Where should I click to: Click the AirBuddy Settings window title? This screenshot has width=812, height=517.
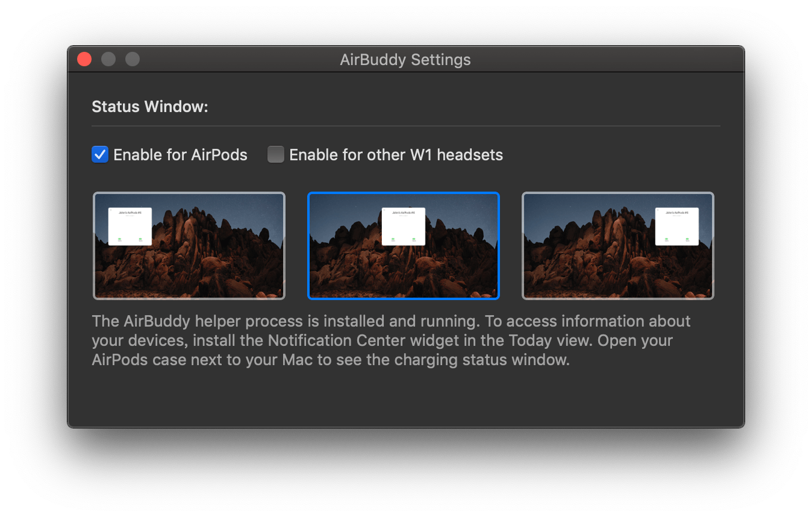pos(405,60)
